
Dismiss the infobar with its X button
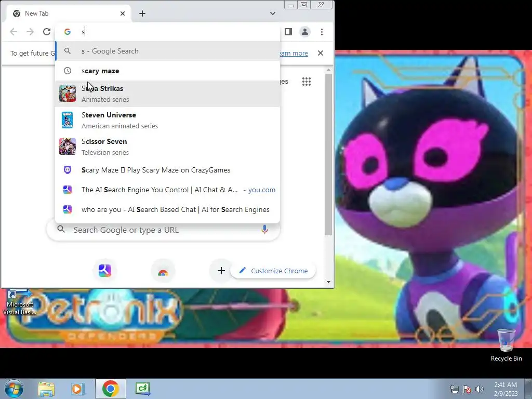(x=320, y=53)
